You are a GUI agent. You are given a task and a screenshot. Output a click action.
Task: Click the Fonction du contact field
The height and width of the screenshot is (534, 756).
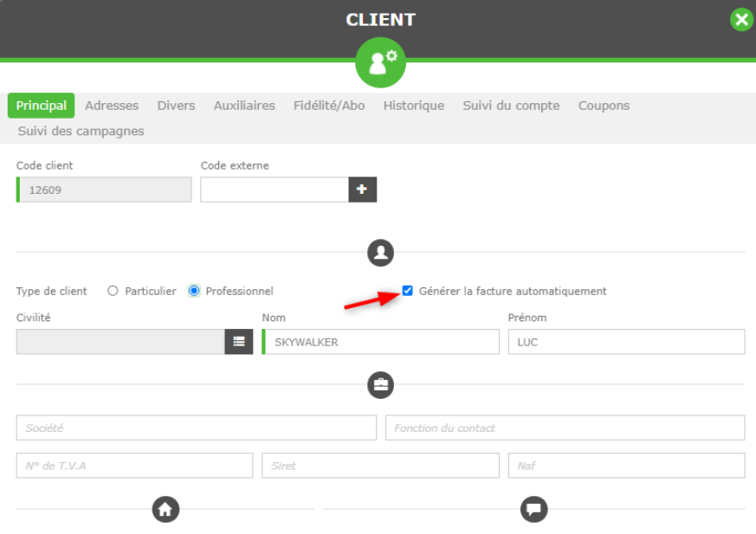[x=565, y=428]
